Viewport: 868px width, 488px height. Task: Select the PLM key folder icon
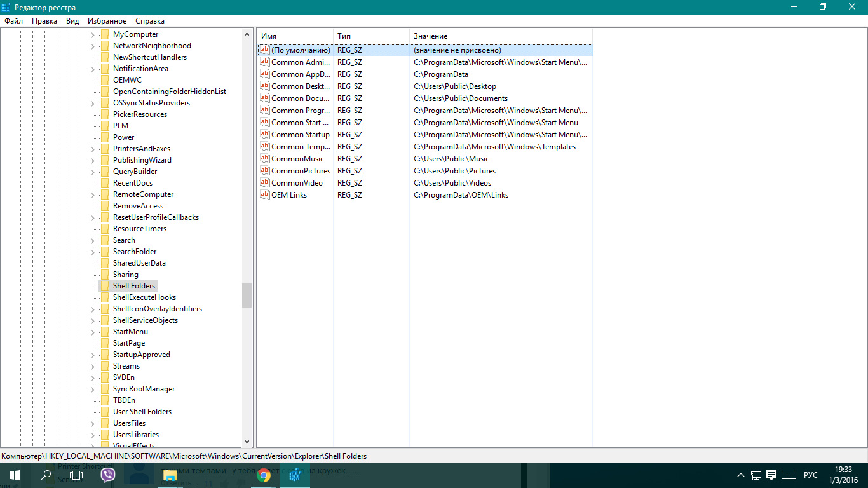[105, 126]
